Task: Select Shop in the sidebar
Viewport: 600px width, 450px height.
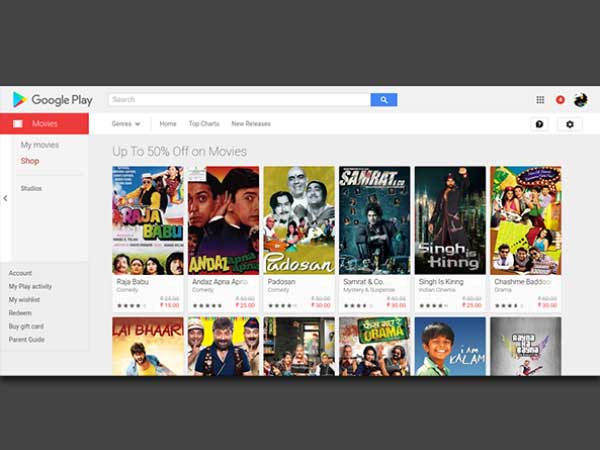Action: tap(30, 161)
